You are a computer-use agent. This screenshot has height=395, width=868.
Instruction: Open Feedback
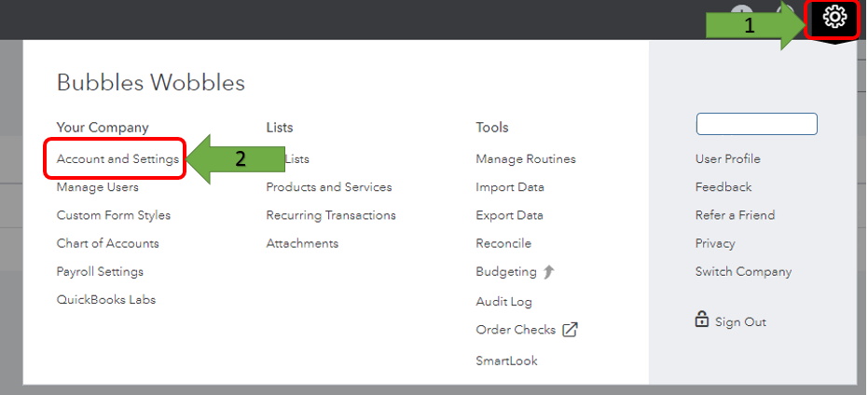723,187
